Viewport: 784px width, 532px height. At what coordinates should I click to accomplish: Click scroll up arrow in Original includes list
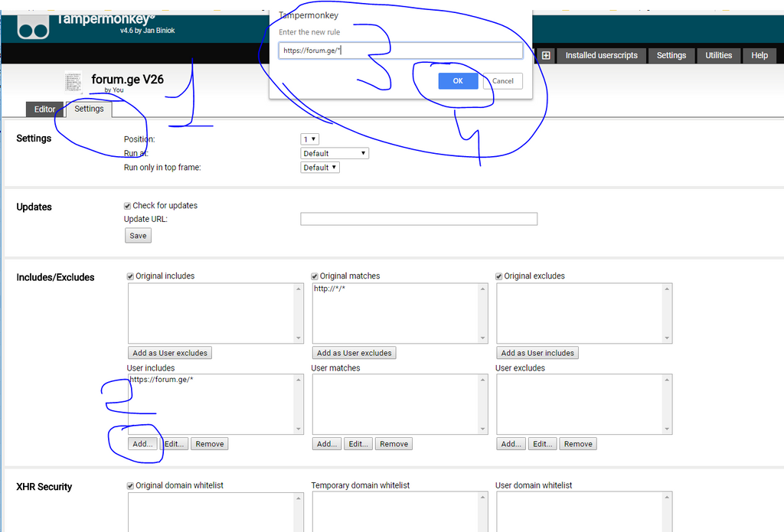(299, 289)
